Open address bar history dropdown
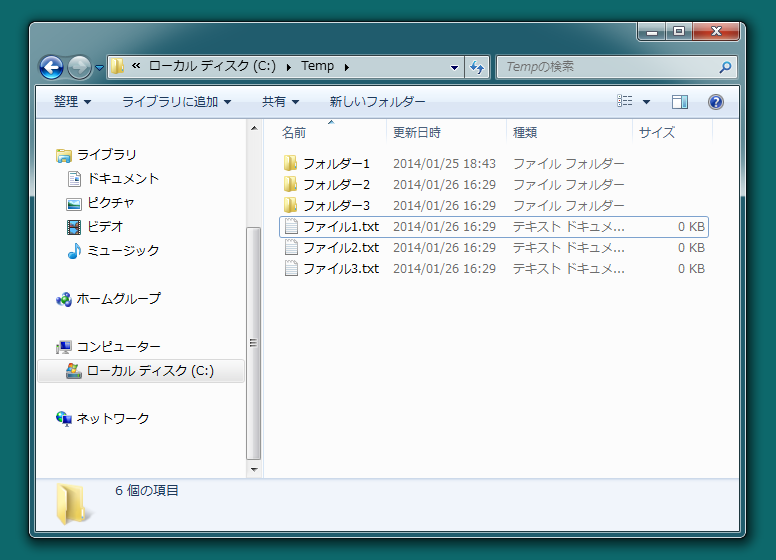The image size is (776, 560). [454, 67]
